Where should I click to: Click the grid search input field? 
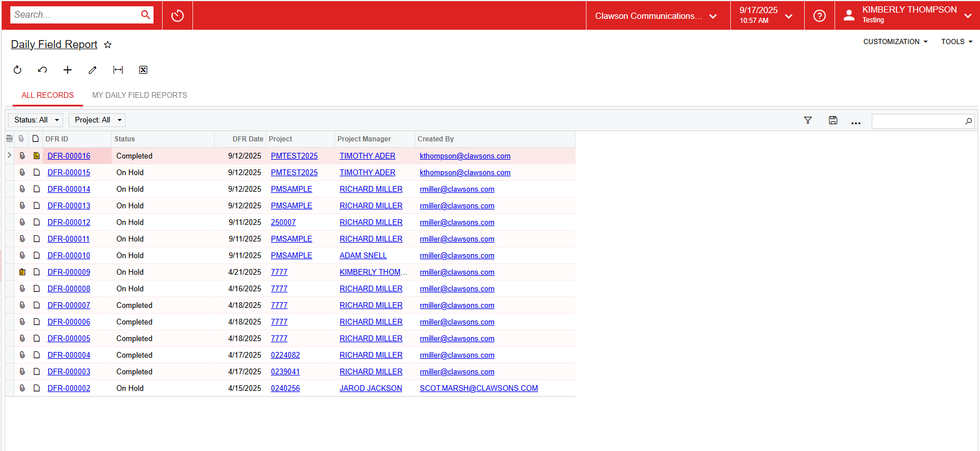point(918,121)
